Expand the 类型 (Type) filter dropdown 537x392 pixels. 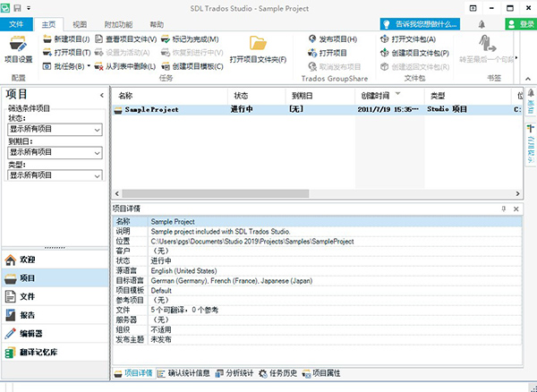point(97,175)
